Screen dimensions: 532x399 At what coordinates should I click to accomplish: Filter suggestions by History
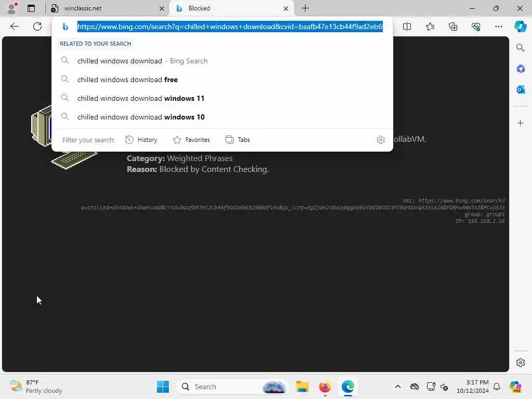[141, 140]
